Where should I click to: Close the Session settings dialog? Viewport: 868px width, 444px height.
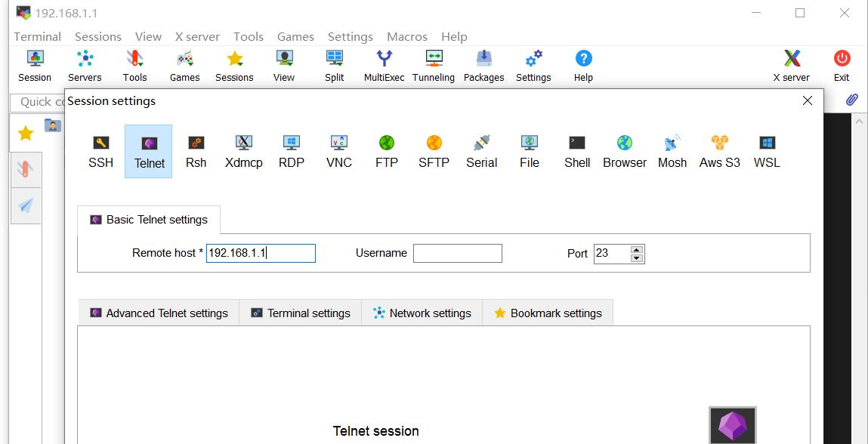[x=808, y=100]
